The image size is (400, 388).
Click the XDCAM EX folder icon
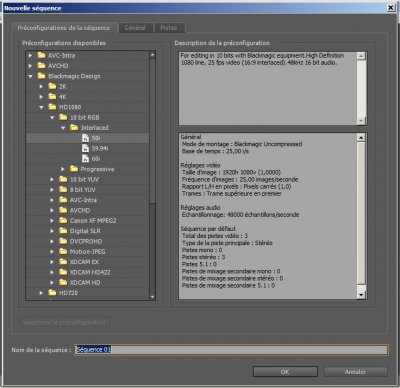tap(63, 262)
